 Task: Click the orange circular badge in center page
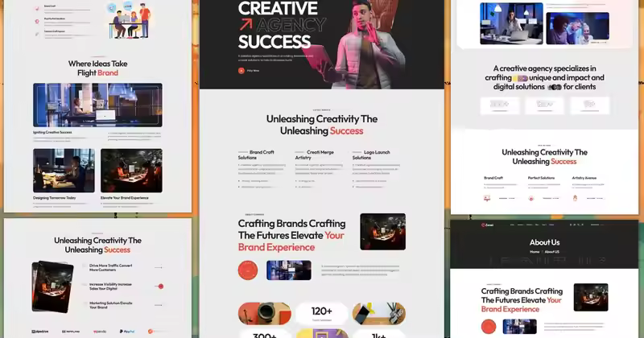point(248,270)
